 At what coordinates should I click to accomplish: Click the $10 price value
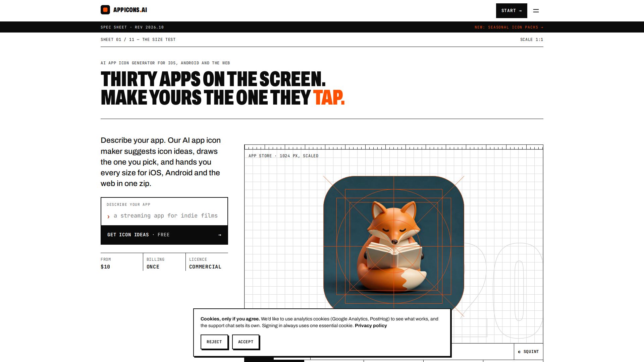point(105,267)
